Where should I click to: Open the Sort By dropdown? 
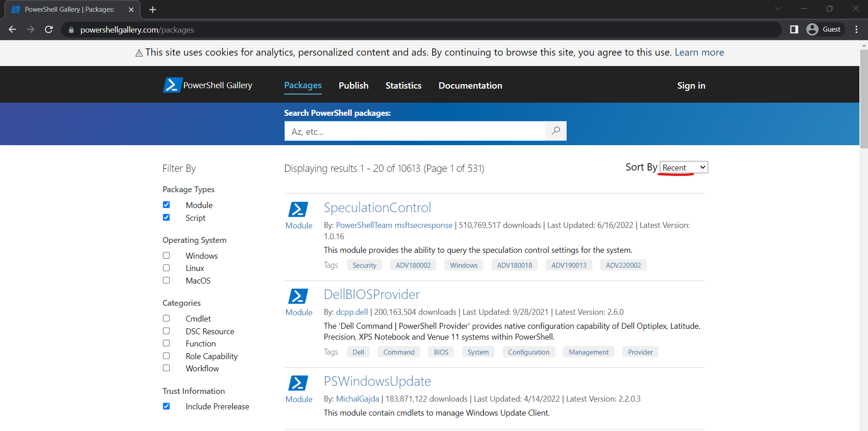pos(683,167)
